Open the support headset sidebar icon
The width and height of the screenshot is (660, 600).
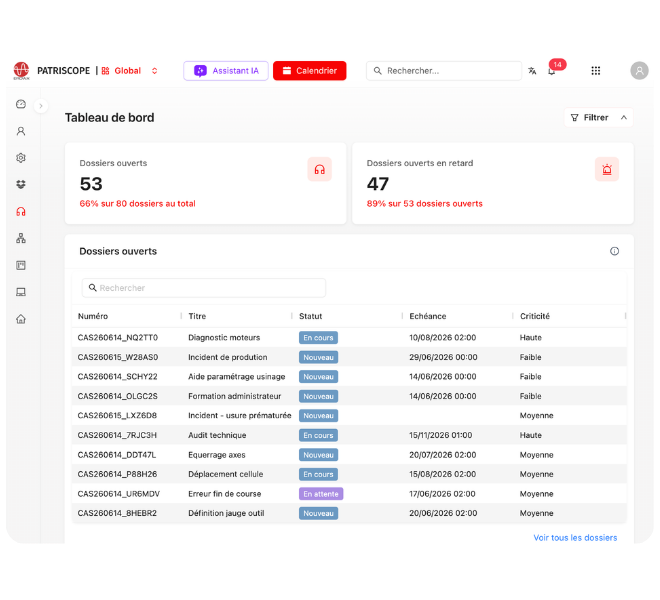(21, 211)
